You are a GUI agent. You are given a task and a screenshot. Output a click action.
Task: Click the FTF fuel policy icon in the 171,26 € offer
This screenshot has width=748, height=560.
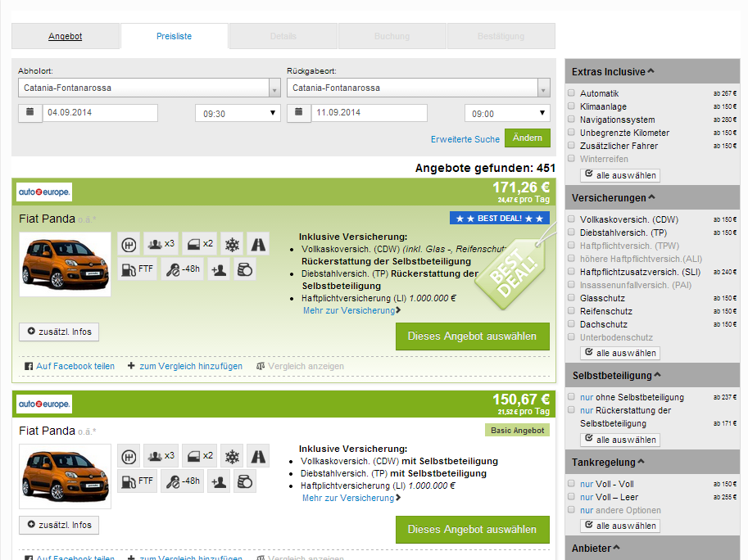(x=138, y=269)
